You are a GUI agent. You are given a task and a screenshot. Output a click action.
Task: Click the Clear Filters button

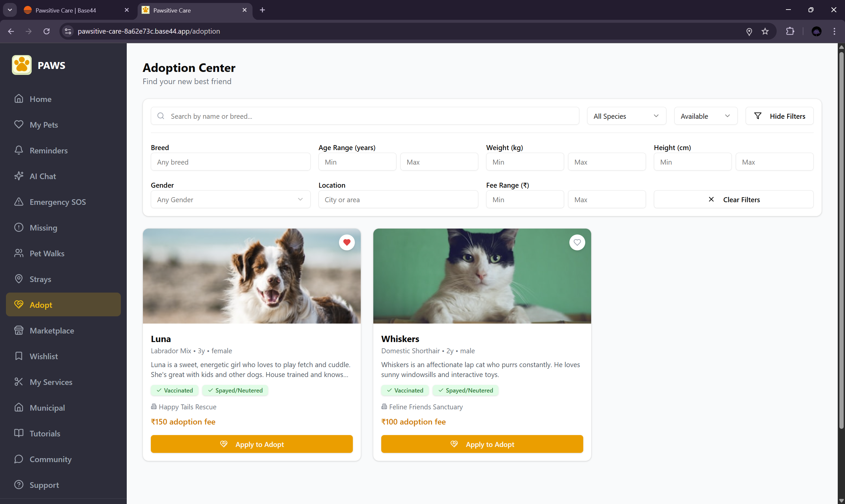coord(733,200)
